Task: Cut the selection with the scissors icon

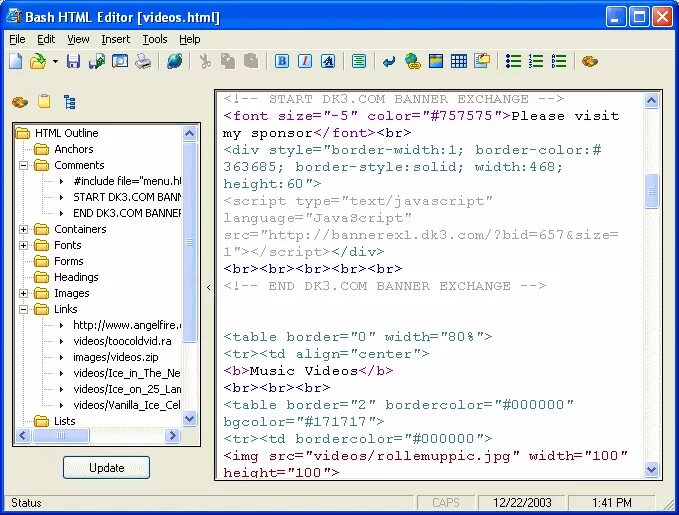Action: [205, 62]
